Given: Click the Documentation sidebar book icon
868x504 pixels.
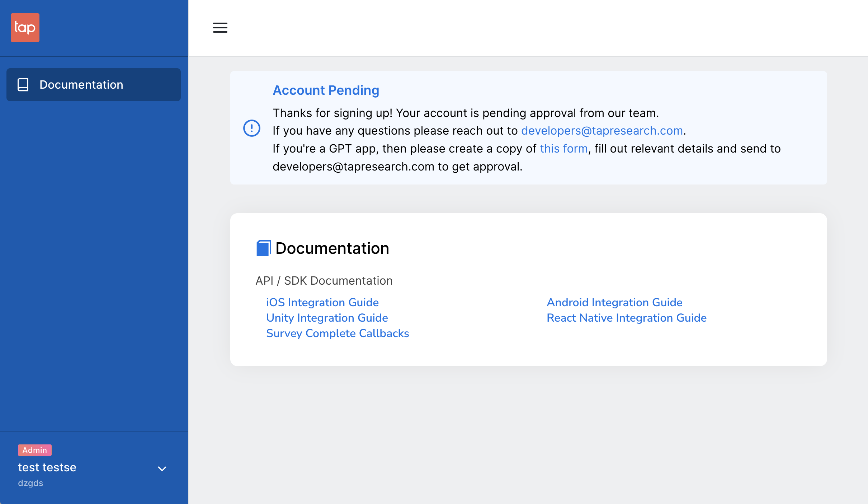Looking at the screenshot, I should 22,85.
